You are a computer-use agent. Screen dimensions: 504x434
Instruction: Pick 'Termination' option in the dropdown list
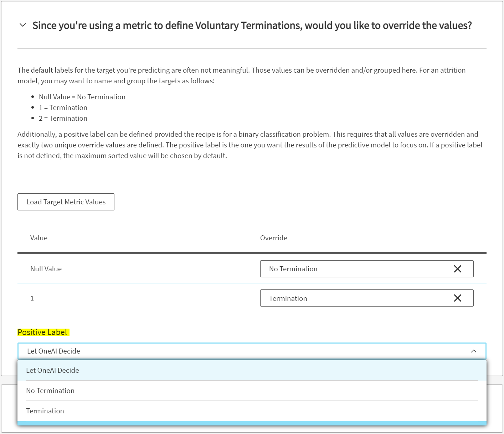pyautogui.click(x=45, y=411)
